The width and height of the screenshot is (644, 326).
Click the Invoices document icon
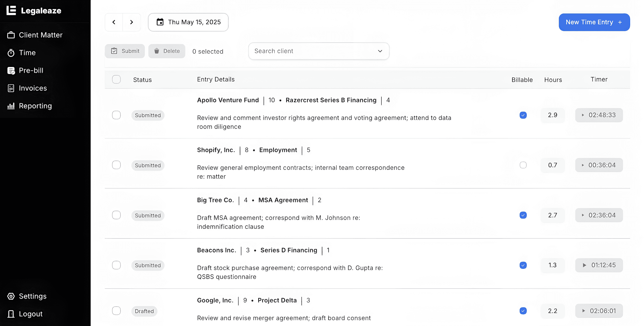11,88
